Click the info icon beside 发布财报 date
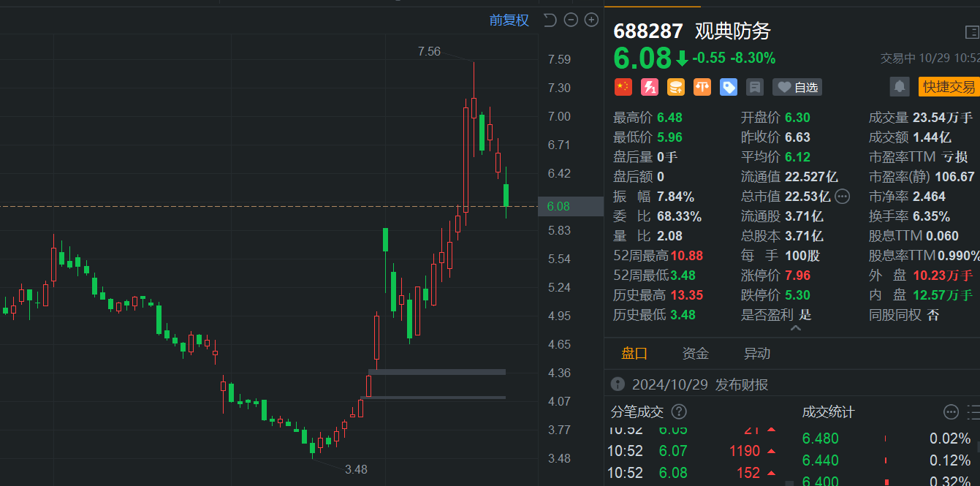Screen dimensions: 980x486 [618, 384]
